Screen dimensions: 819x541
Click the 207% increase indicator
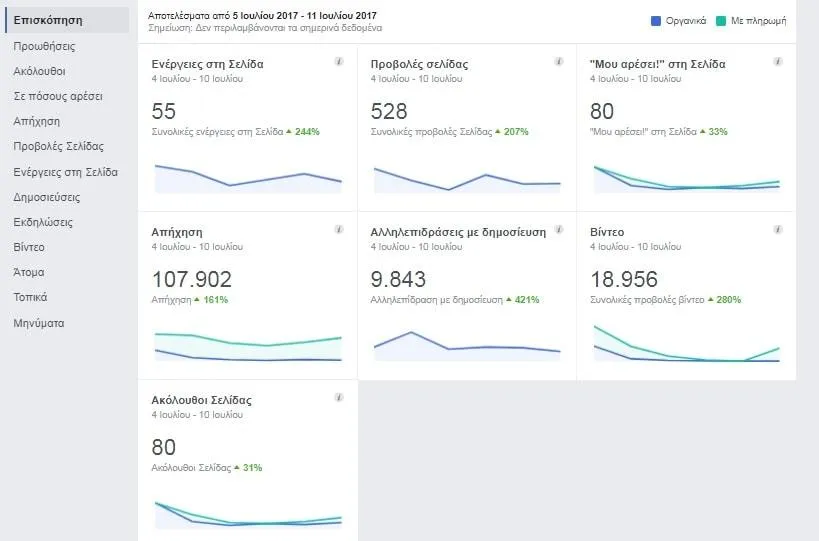pyautogui.click(x=512, y=132)
